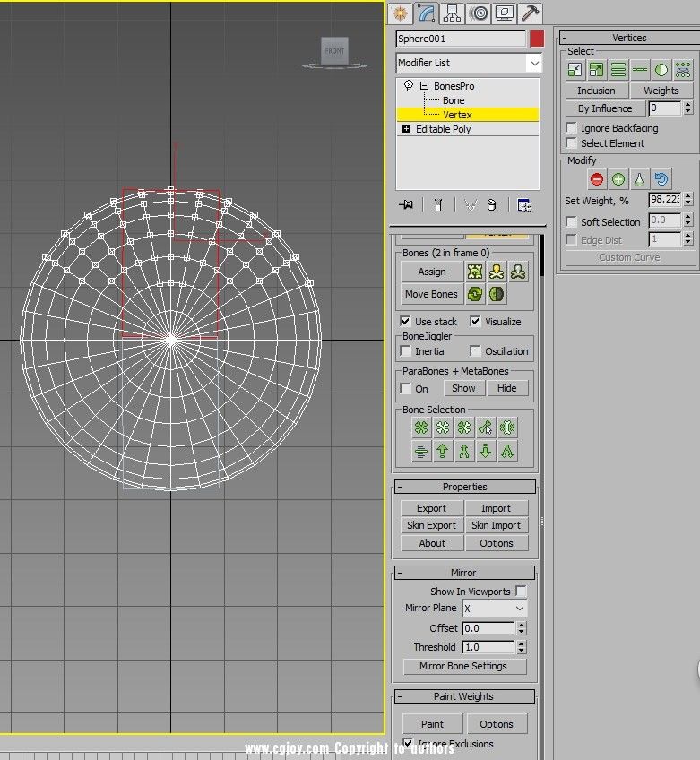The image size is (700, 760).
Task: Open Mirror Plane dropdown
Action: (495, 609)
